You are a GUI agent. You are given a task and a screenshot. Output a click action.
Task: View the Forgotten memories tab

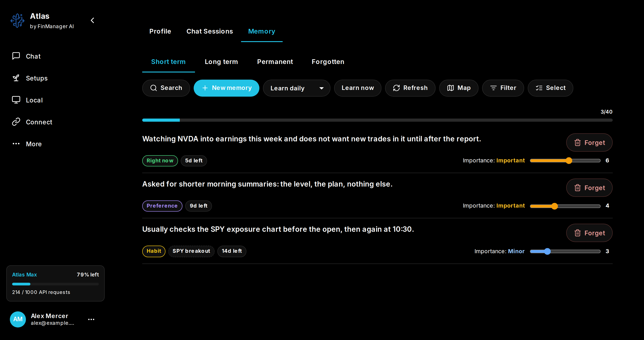[328, 62]
